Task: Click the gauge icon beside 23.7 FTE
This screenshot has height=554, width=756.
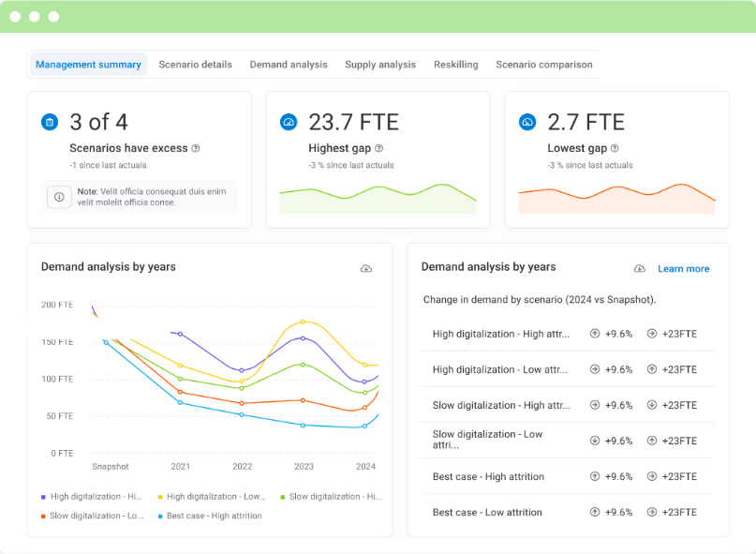Action: click(x=289, y=122)
